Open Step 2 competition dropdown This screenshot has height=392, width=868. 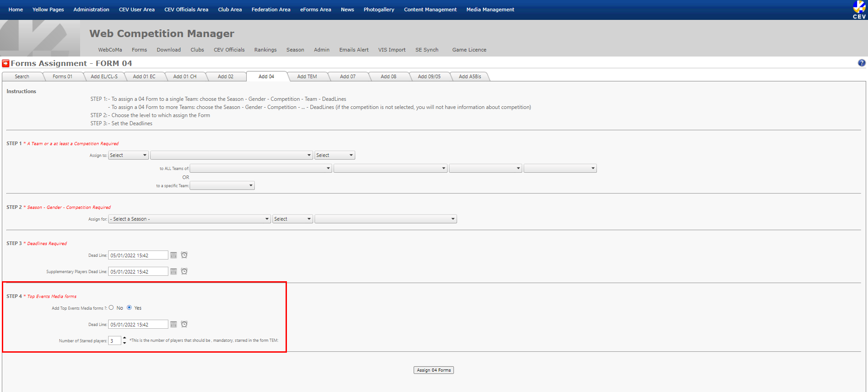coord(386,219)
